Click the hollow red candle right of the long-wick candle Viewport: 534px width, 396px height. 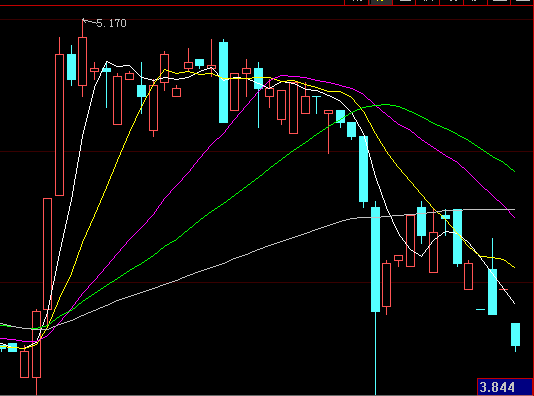coord(386,285)
